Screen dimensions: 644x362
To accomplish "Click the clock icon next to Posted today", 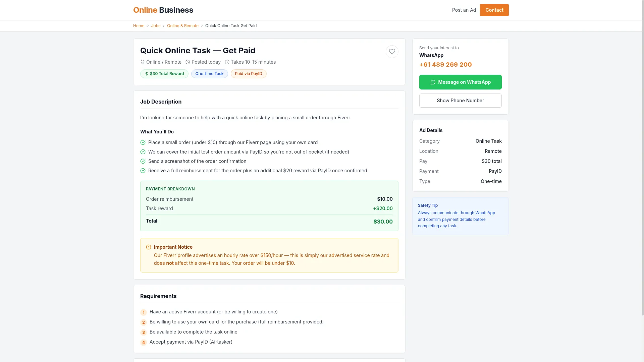I will point(188,62).
